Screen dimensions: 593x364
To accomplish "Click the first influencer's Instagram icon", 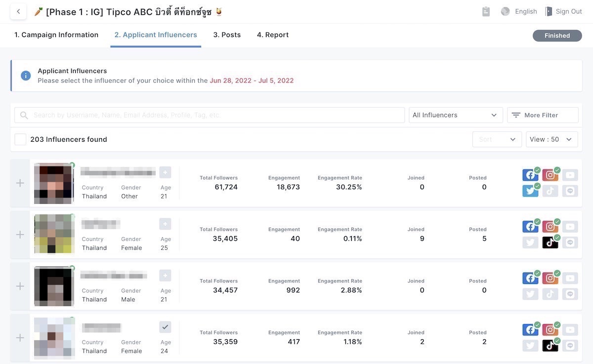I will pos(550,175).
